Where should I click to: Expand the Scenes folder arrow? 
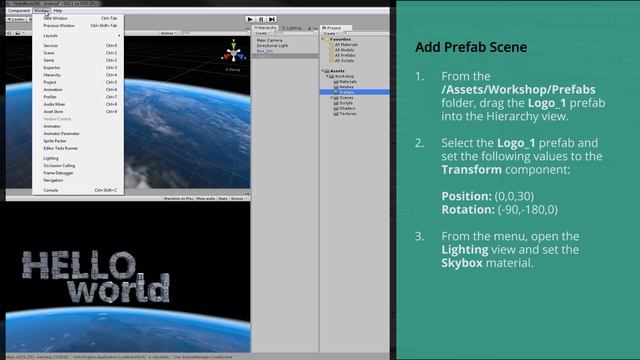pyautogui.click(x=331, y=98)
